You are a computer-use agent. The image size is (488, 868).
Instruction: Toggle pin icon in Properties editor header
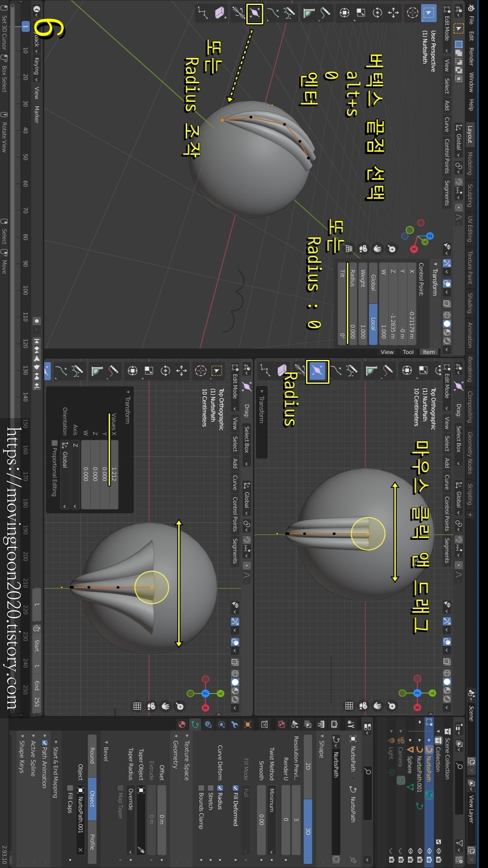[x=353, y=859]
